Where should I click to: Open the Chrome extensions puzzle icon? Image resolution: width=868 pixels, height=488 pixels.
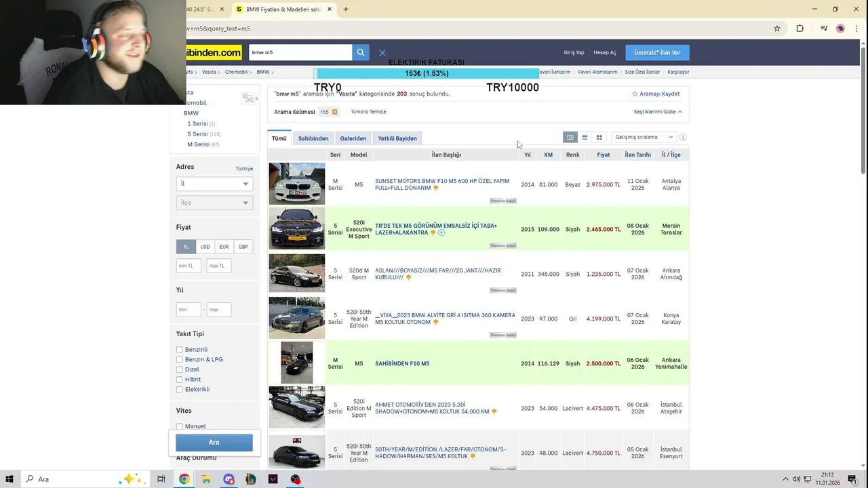pos(800,28)
